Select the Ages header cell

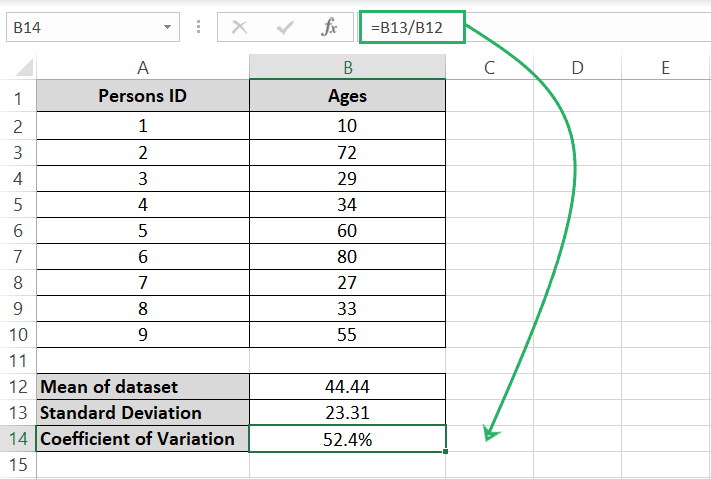pos(347,97)
